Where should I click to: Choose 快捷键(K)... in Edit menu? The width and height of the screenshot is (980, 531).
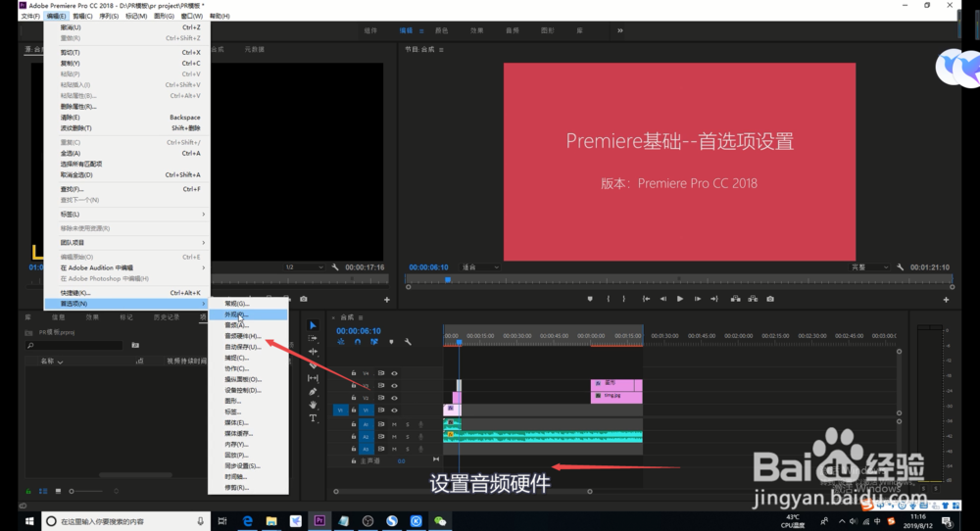point(126,292)
